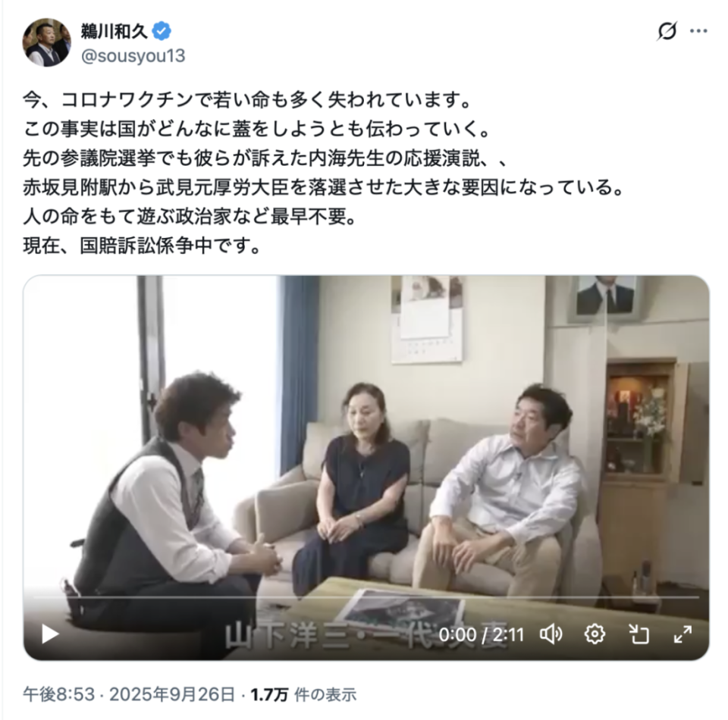Open the 1.7万 件の表示 view count
The image size is (728, 720).
pos(303,694)
